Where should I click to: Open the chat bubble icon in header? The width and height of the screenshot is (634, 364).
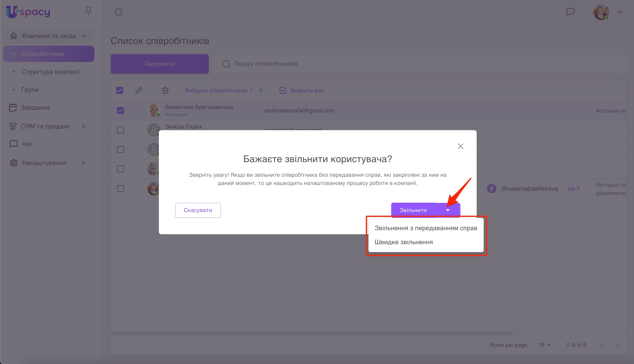(570, 12)
